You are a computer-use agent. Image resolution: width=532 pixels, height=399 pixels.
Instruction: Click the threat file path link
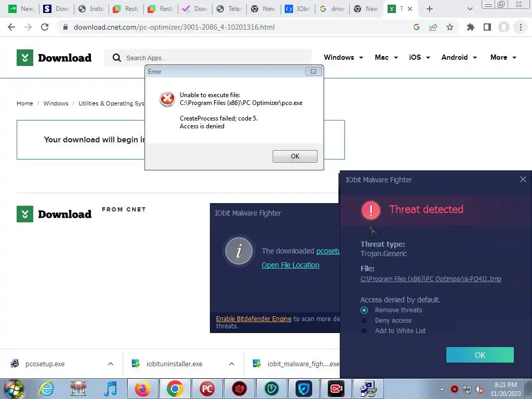pos(431,279)
